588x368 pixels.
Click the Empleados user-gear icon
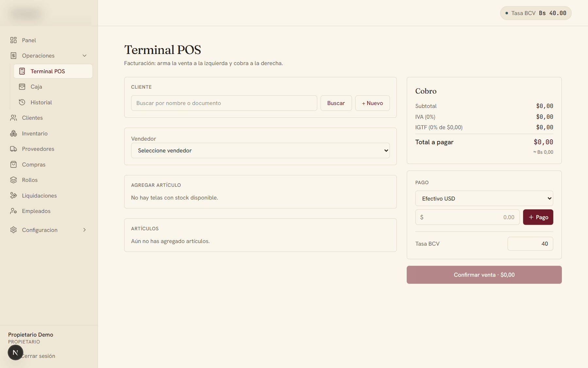tap(13, 211)
